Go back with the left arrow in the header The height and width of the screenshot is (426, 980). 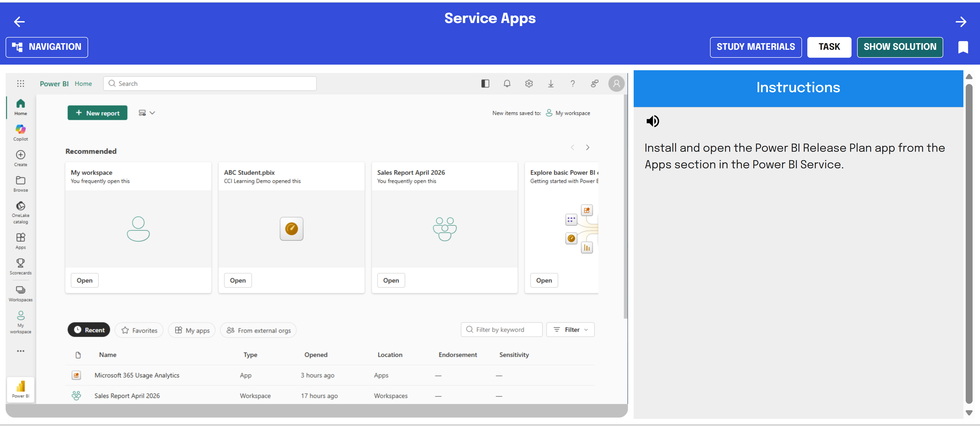point(19,22)
